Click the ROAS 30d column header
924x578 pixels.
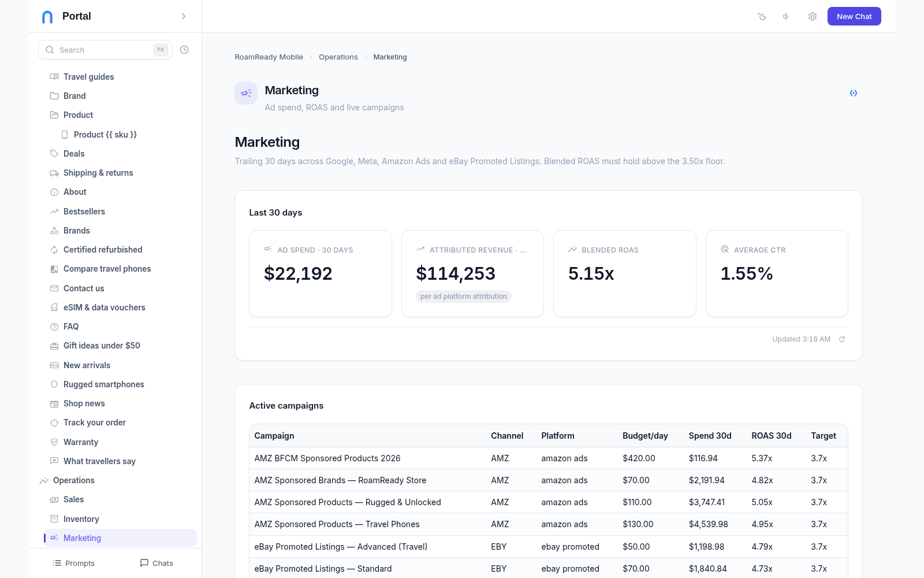(772, 436)
